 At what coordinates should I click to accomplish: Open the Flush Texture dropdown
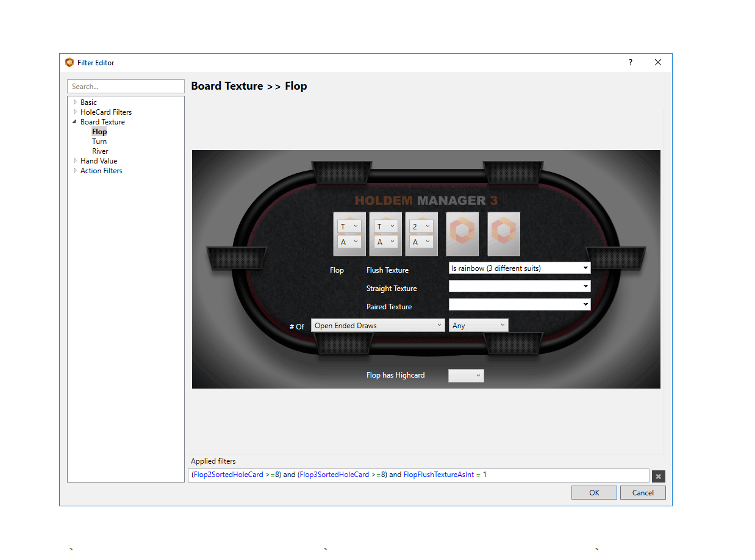click(519, 268)
